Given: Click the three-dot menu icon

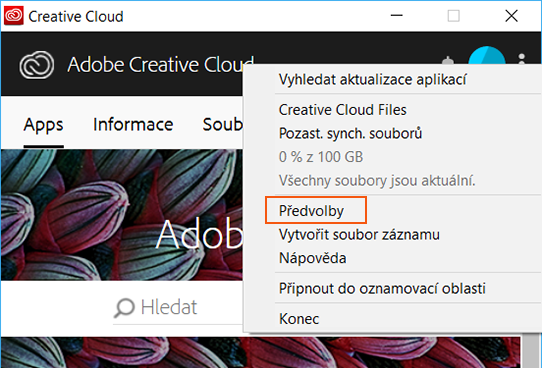Looking at the screenshot, I should click(522, 59).
